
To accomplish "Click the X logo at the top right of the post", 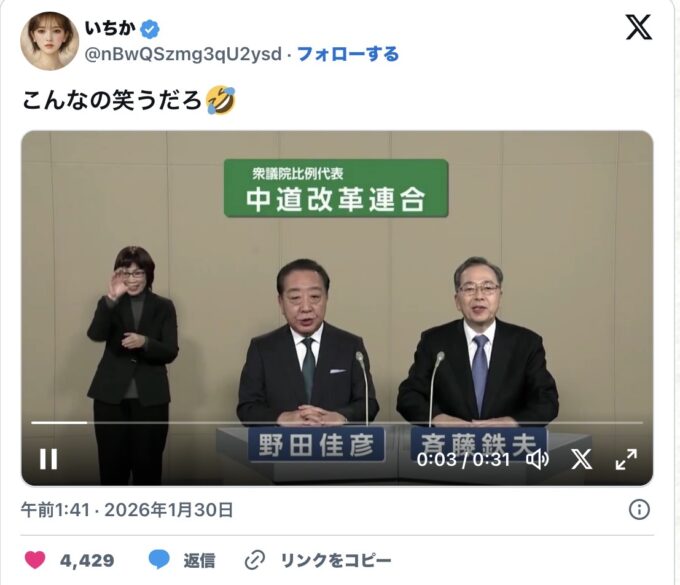I will tap(638, 27).
